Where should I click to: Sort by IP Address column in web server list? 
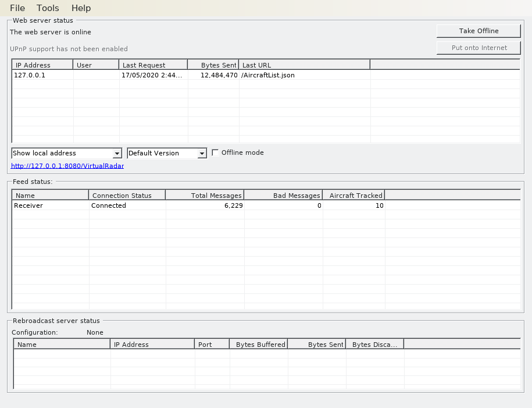point(42,65)
